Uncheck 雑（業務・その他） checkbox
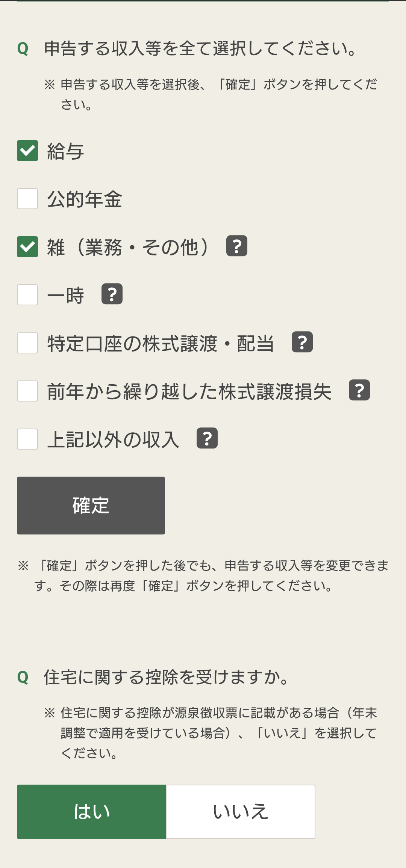Viewport: 406px width, 868px height. pyautogui.click(x=27, y=247)
